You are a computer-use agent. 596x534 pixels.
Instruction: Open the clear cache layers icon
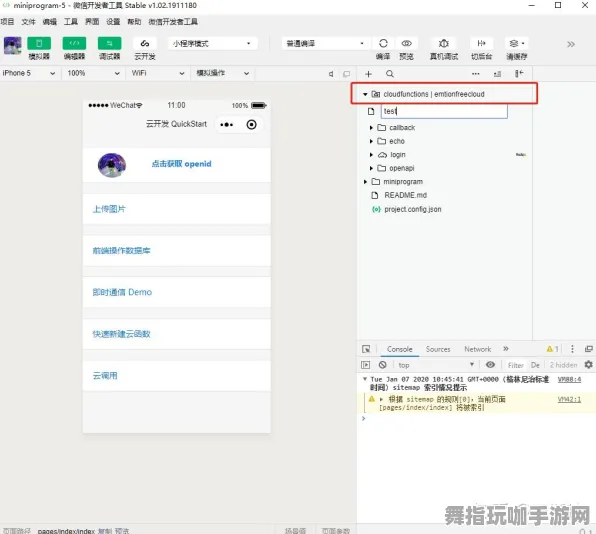point(517,43)
